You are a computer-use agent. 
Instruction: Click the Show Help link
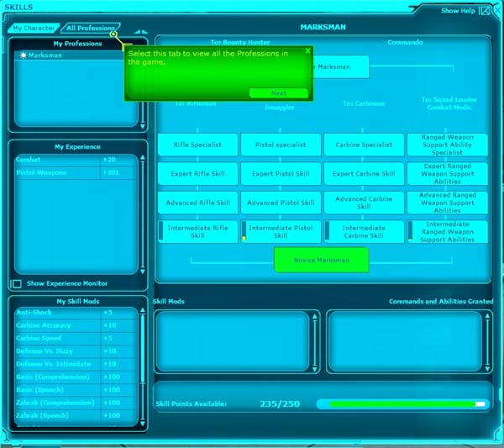click(x=458, y=11)
